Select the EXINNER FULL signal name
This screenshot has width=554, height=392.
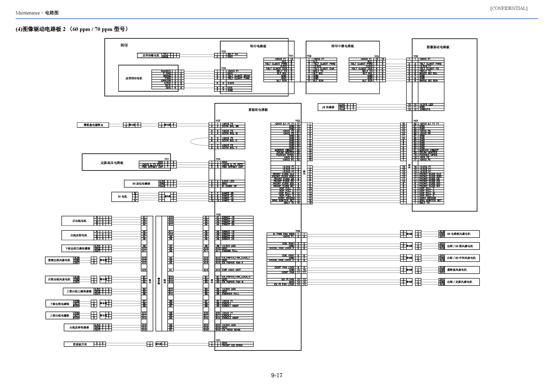tap(231, 294)
